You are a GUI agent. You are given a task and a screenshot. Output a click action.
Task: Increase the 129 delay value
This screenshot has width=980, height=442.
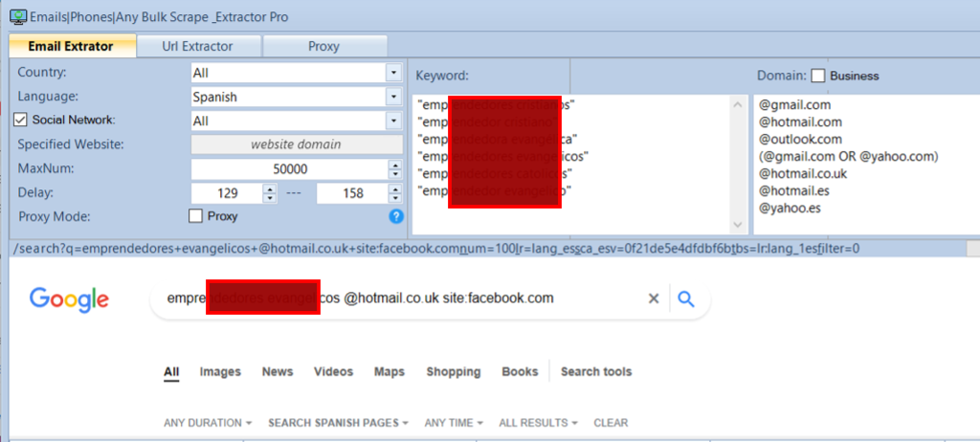[x=270, y=188]
